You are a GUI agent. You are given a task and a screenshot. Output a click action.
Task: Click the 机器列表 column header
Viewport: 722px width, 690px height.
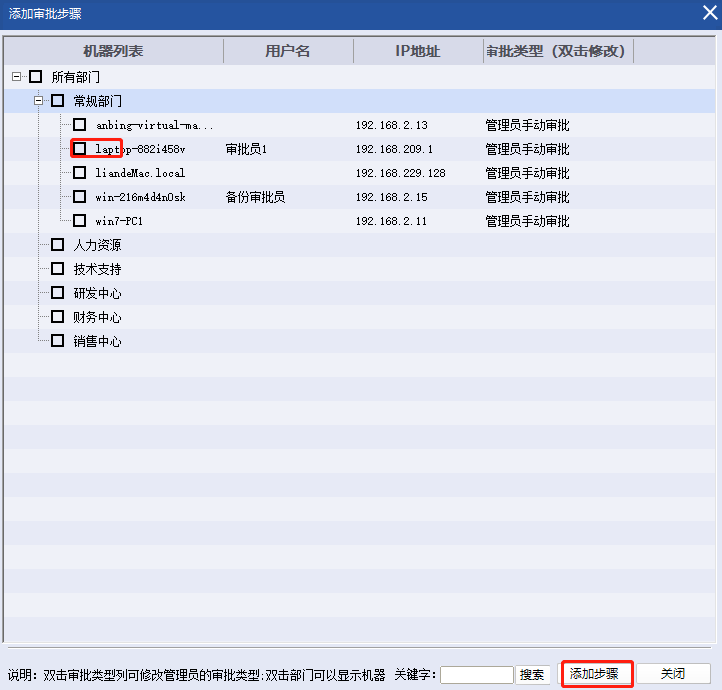(113, 51)
